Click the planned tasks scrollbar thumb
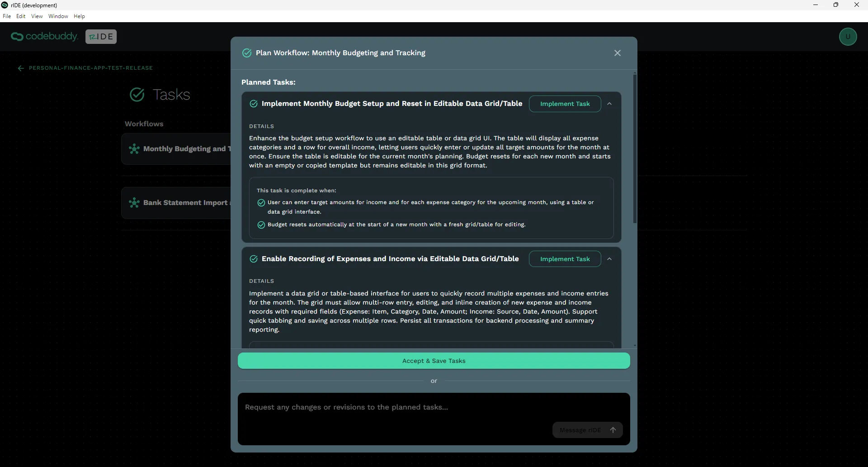 (x=635, y=149)
